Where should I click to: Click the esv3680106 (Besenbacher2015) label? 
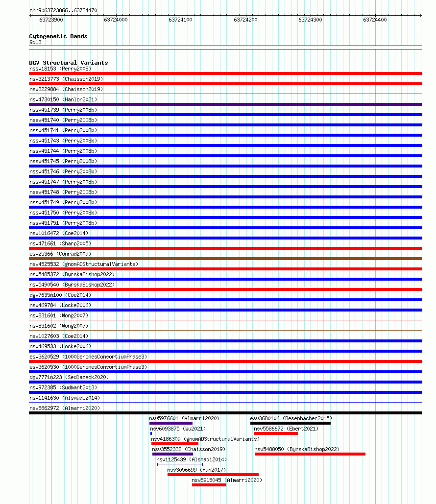pyautogui.click(x=291, y=418)
